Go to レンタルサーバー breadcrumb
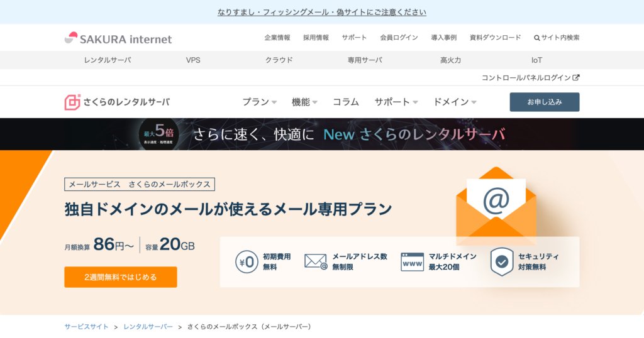 148,327
